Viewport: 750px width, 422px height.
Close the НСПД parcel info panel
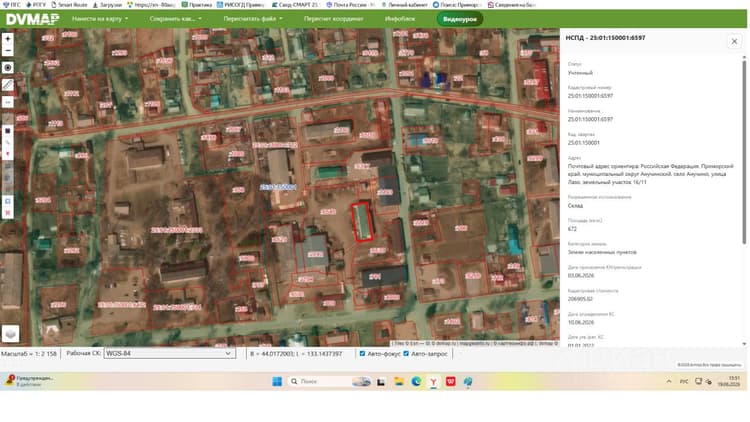coord(734,41)
